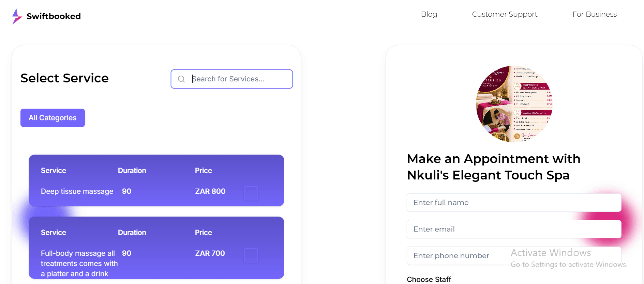Open Customer Support in top navigation
Viewport: 644px width, 284px height.
tap(505, 14)
